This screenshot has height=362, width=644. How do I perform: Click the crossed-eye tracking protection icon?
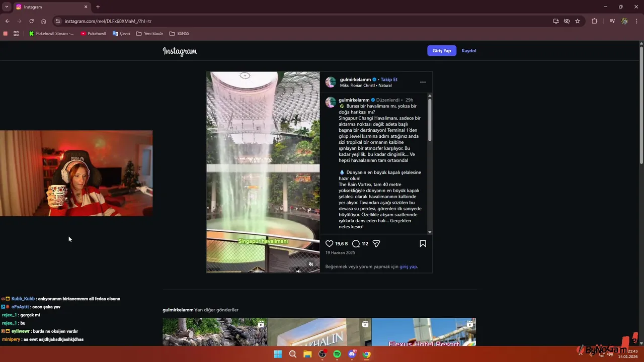[x=567, y=21]
